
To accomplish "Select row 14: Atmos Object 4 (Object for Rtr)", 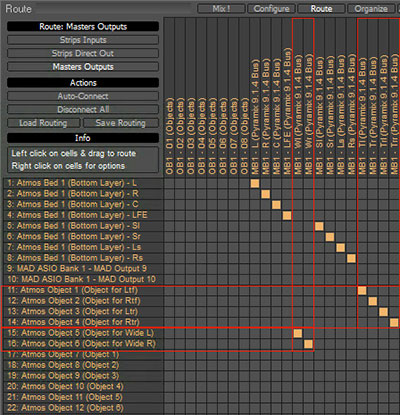I will (x=84, y=322).
